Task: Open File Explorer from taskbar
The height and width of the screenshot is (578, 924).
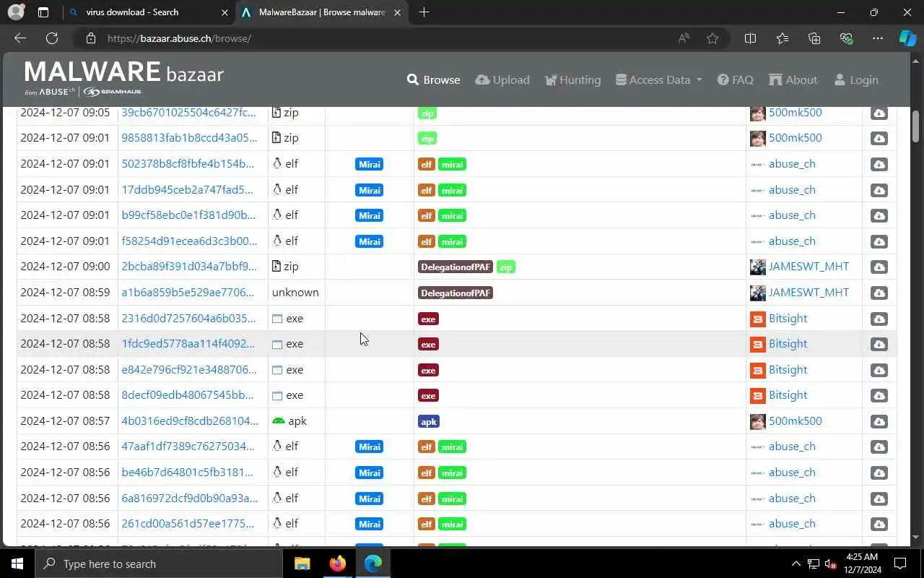Action: 302,564
